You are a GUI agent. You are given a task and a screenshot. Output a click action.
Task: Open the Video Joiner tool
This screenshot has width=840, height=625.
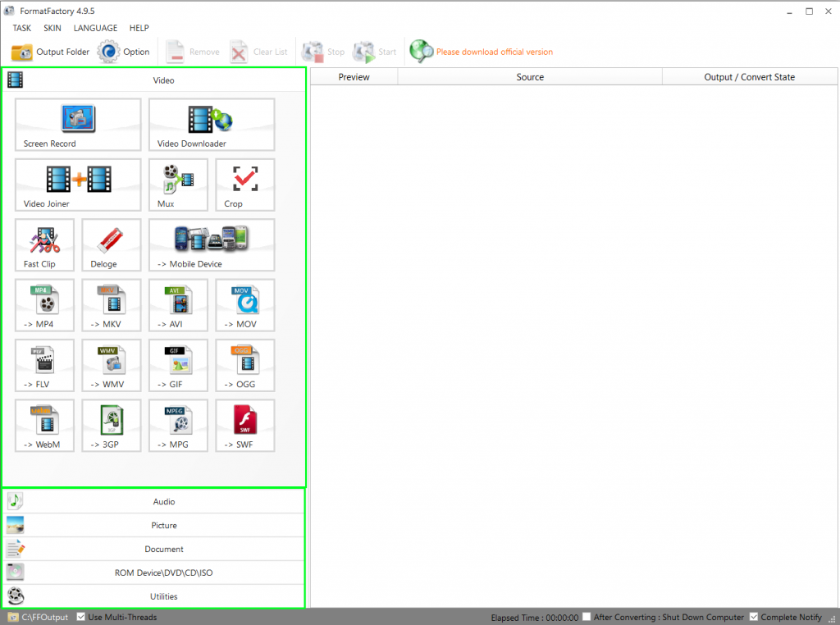(x=78, y=185)
